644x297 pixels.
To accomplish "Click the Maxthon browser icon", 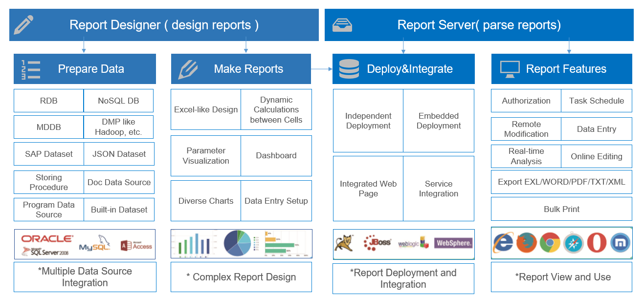I will coord(621,243).
